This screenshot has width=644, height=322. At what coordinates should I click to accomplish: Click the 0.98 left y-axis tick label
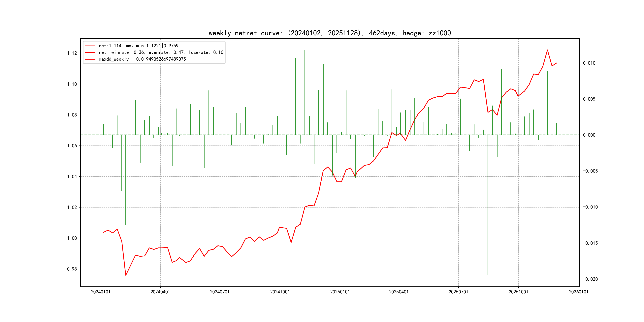[72, 269]
